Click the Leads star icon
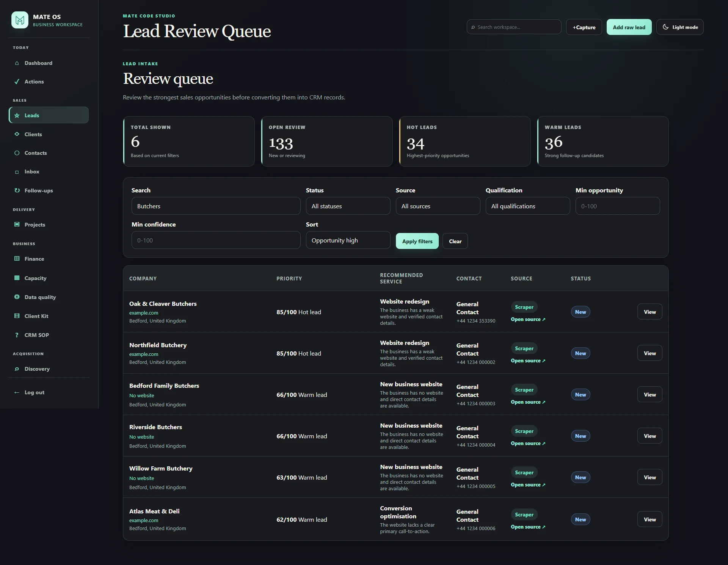 click(x=17, y=115)
